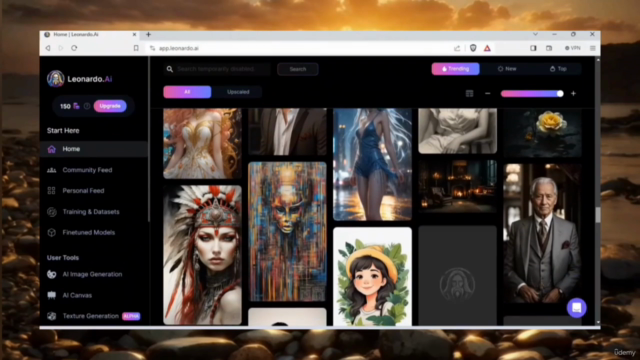
Task: Select the New filter
Action: pyautogui.click(x=507, y=69)
